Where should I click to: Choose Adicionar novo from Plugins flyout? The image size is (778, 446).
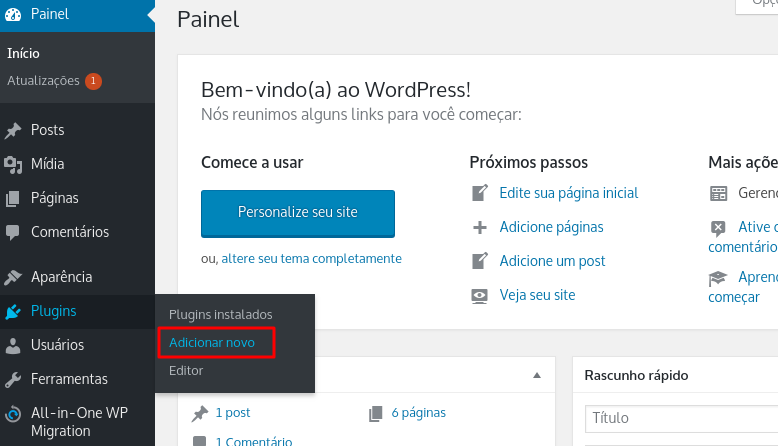pyautogui.click(x=212, y=343)
